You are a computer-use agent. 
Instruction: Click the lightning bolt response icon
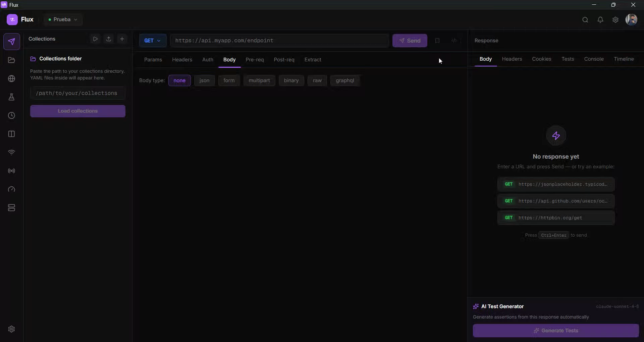pyautogui.click(x=556, y=135)
